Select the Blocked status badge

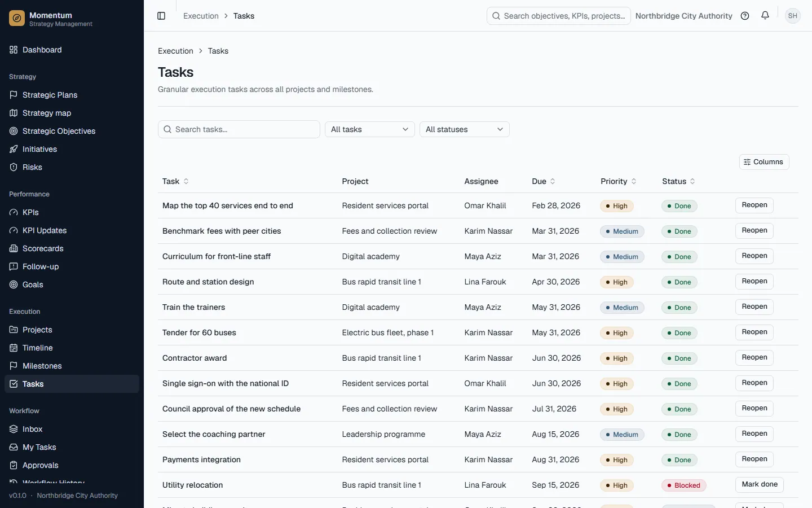[x=683, y=485]
